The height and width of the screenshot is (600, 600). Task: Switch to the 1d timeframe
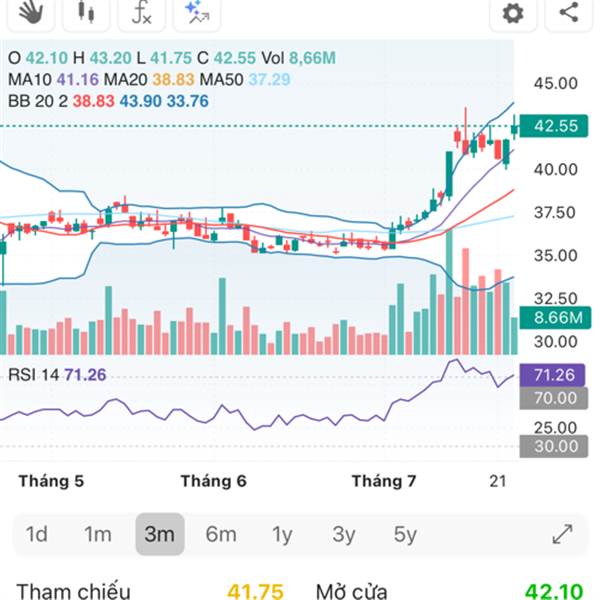(37, 534)
